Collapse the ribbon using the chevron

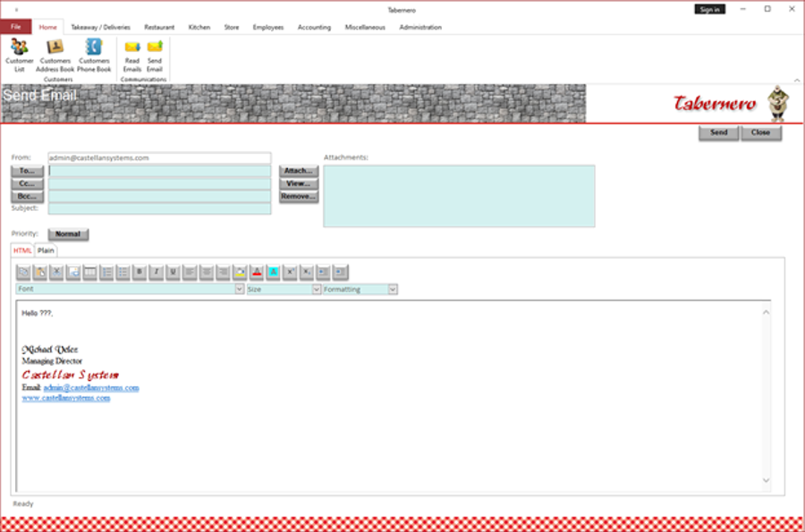click(797, 80)
